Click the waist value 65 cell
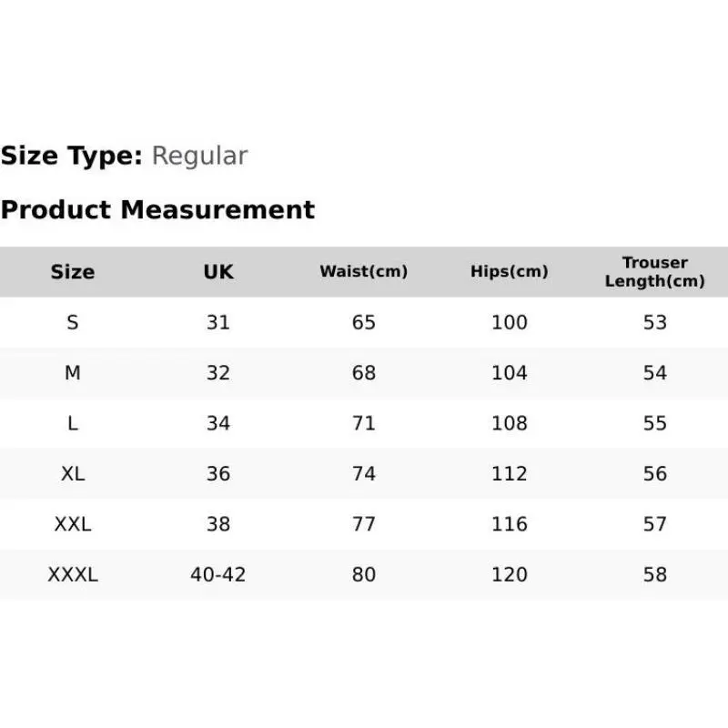This screenshot has height=728, width=728. pos(363,322)
